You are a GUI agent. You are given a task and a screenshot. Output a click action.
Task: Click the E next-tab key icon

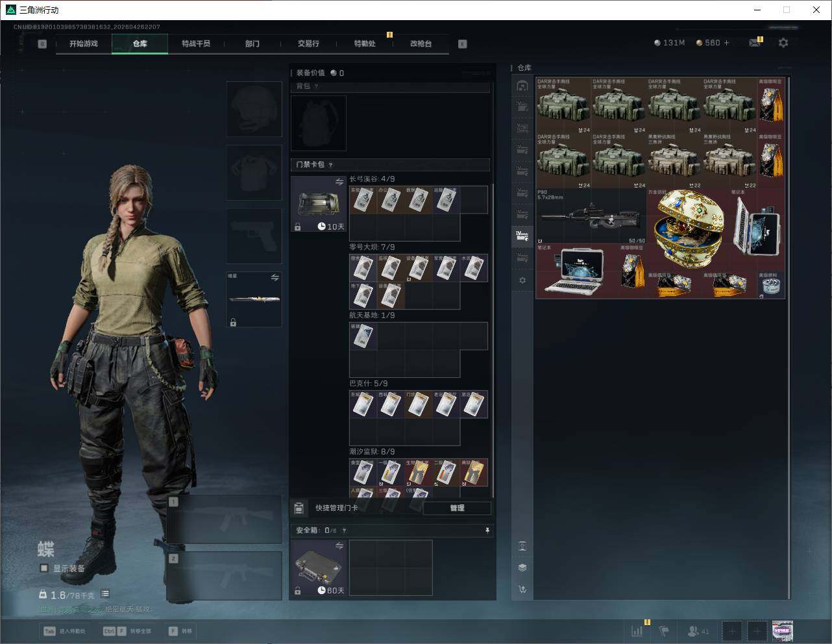point(463,44)
